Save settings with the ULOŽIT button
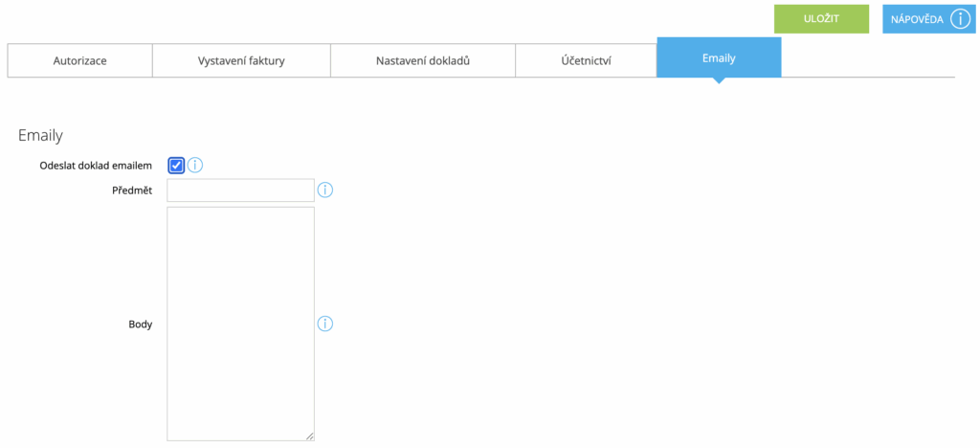Screen dimensions: 980x448 click(x=821, y=19)
